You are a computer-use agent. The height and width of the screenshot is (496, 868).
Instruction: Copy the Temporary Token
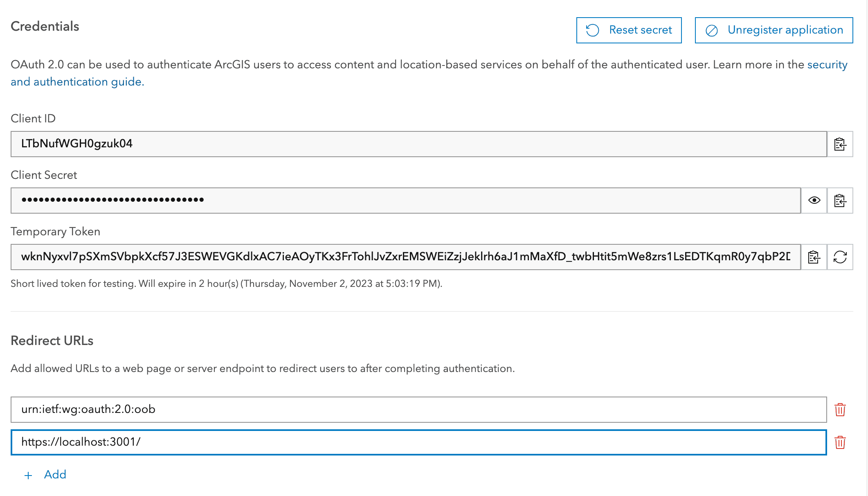[813, 257]
